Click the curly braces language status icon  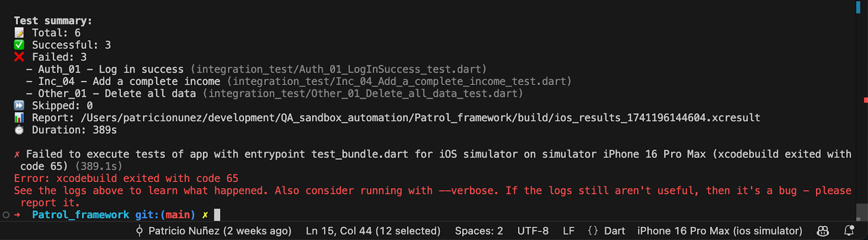tap(593, 231)
